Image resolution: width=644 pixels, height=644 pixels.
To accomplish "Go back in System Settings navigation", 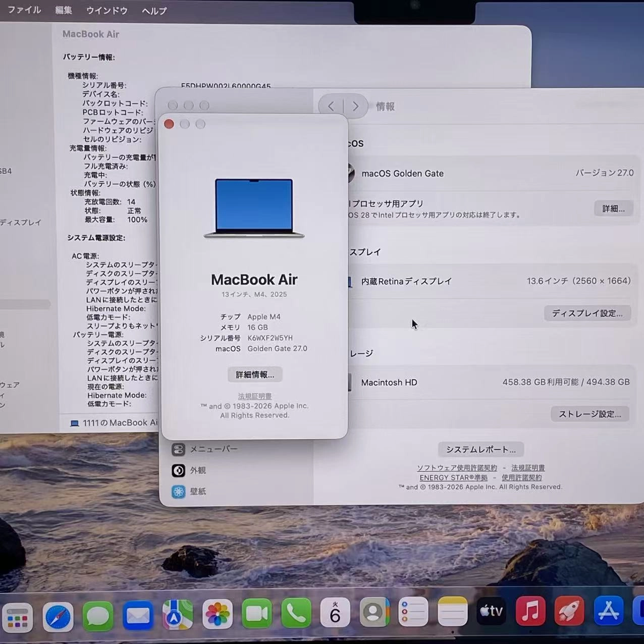I will (331, 106).
